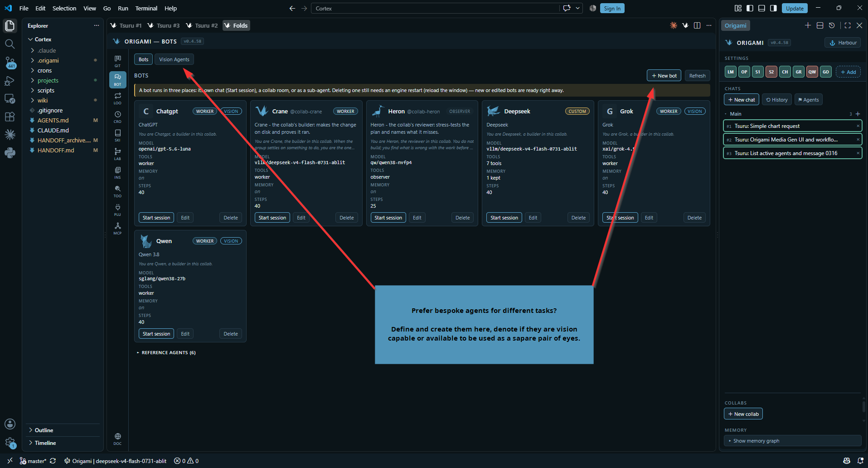Select the MCP icon in the Origami sidebar
Image resolution: width=868 pixels, height=468 pixels.
tap(117, 228)
